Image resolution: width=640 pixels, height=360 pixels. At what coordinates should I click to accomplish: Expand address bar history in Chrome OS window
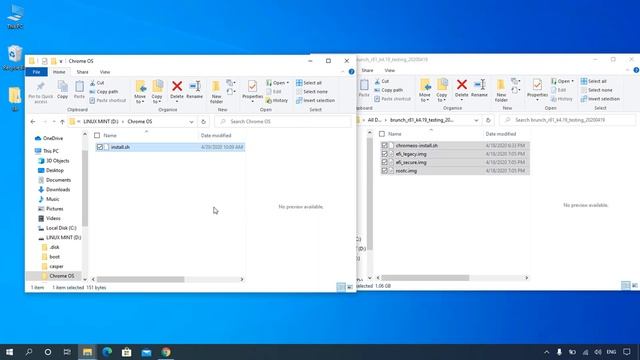click(x=191, y=122)
